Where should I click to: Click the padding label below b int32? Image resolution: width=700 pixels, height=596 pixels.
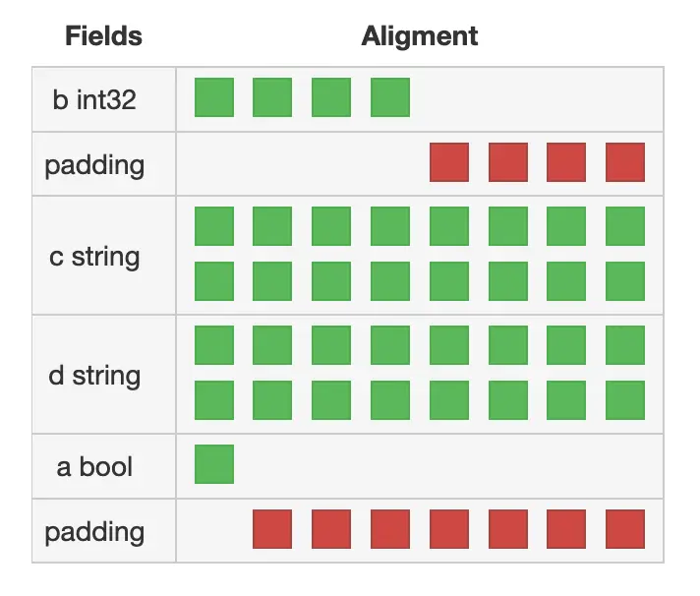point(94,164)
